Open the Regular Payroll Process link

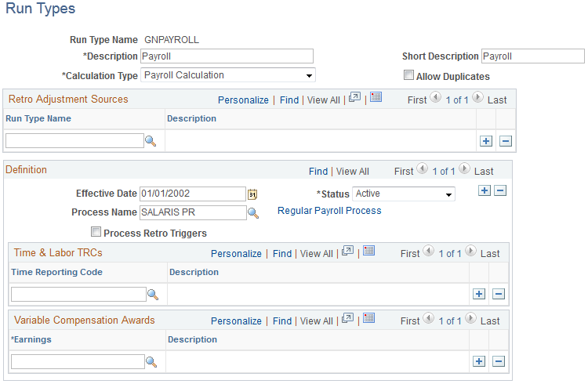point(329,211)
